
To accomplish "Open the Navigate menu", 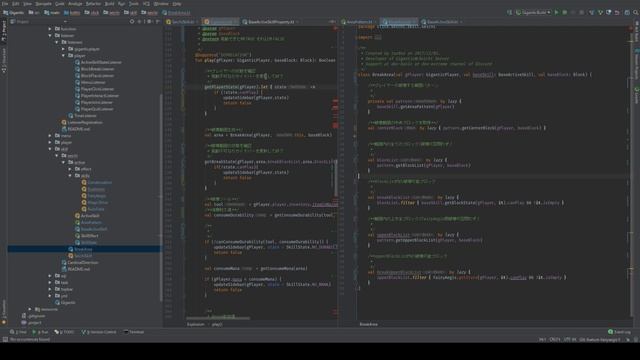I will [43, 4].
